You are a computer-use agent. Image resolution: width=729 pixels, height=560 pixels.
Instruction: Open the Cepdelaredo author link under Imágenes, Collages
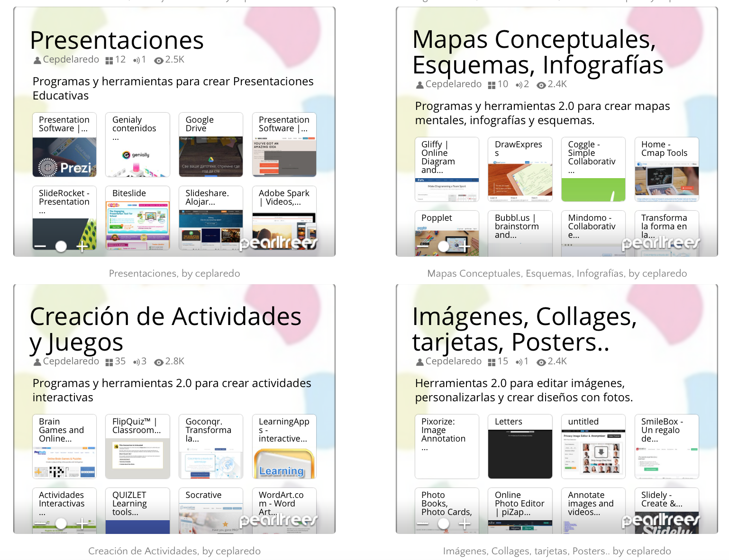[453, 361]
